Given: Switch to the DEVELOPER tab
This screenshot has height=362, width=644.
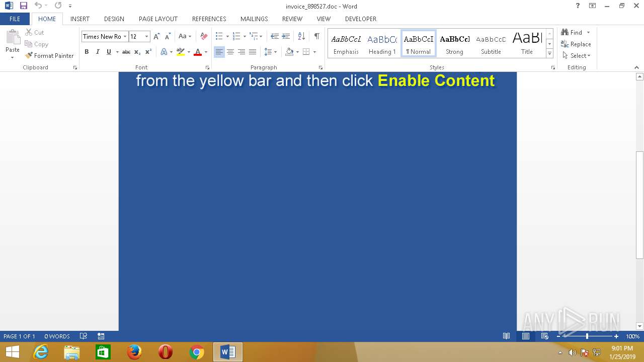Looking at the screenshot, I should (361, 19).
